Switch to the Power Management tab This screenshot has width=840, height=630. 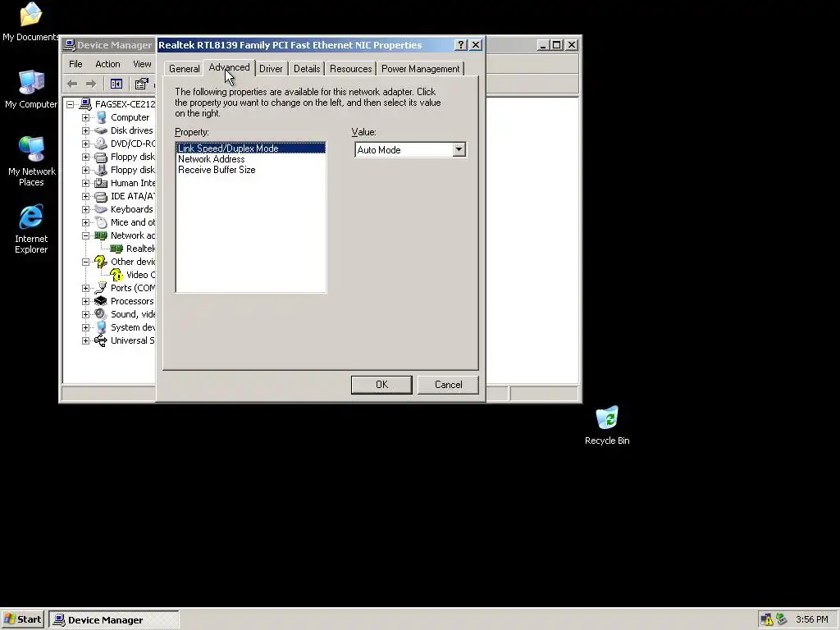click(x=421, y=69)
